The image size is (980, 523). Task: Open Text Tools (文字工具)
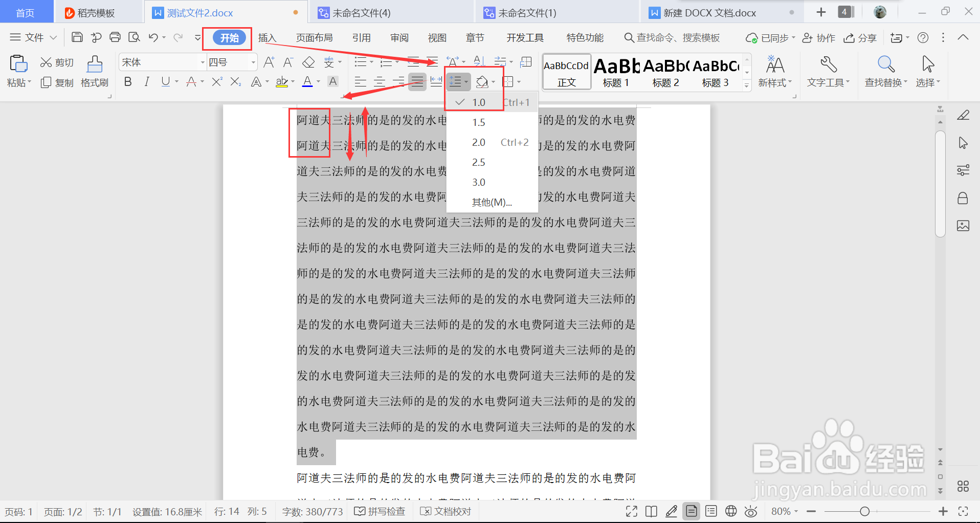(828, 71)
